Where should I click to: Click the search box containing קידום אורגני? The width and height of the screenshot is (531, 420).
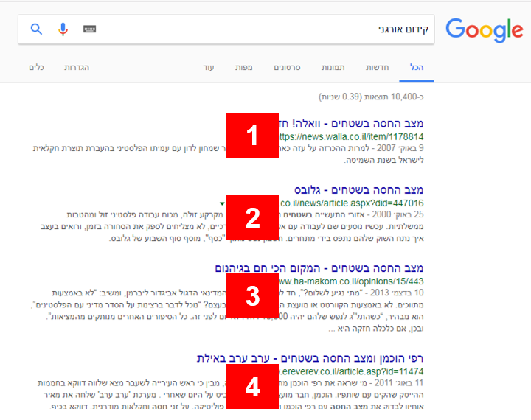click(x=226, y=29)
